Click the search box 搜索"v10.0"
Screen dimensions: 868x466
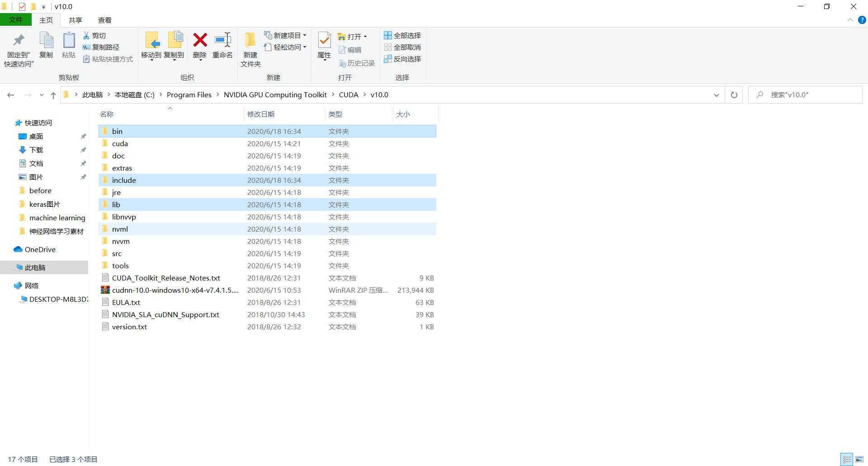(x=805, y=95)
